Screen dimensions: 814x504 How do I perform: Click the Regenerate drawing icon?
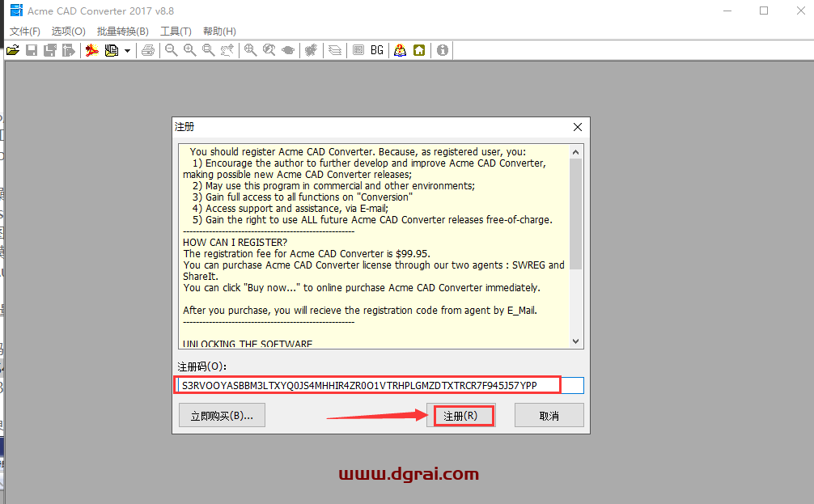[x=311, y=50]
